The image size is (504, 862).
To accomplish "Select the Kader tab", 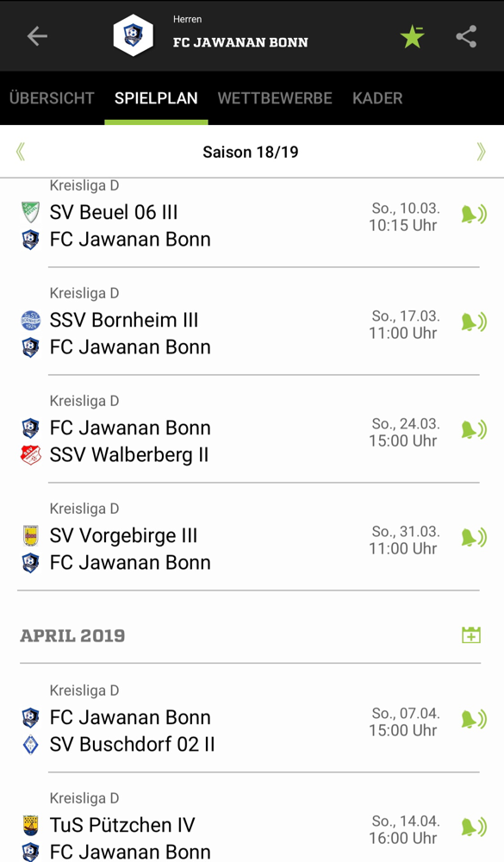I will coord(377,98).
